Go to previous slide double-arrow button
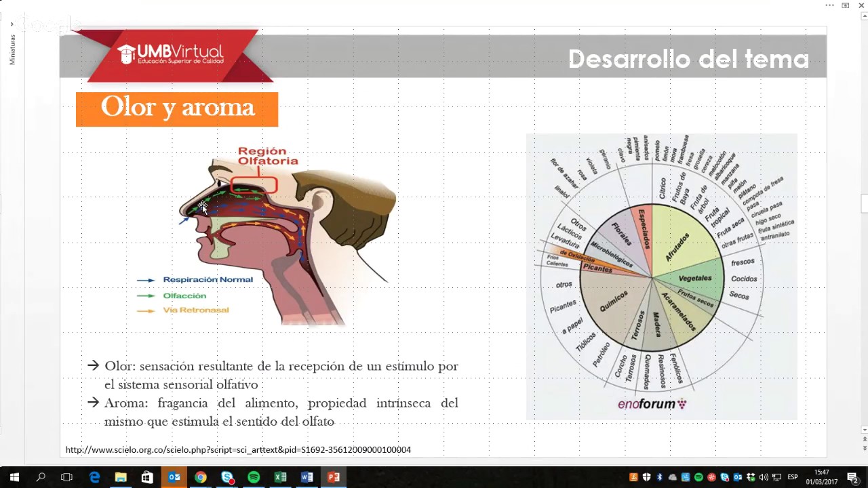Image resolution: width=868 pixels, height=488 pixels. point(864,439)
